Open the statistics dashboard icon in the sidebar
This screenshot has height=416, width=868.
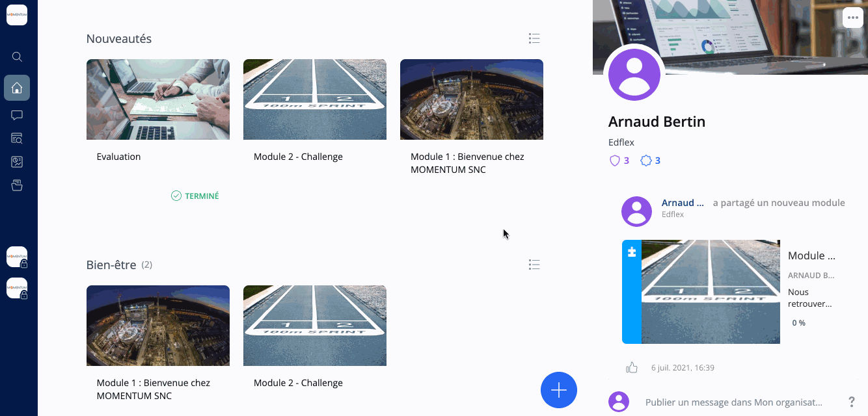[17, 162]
